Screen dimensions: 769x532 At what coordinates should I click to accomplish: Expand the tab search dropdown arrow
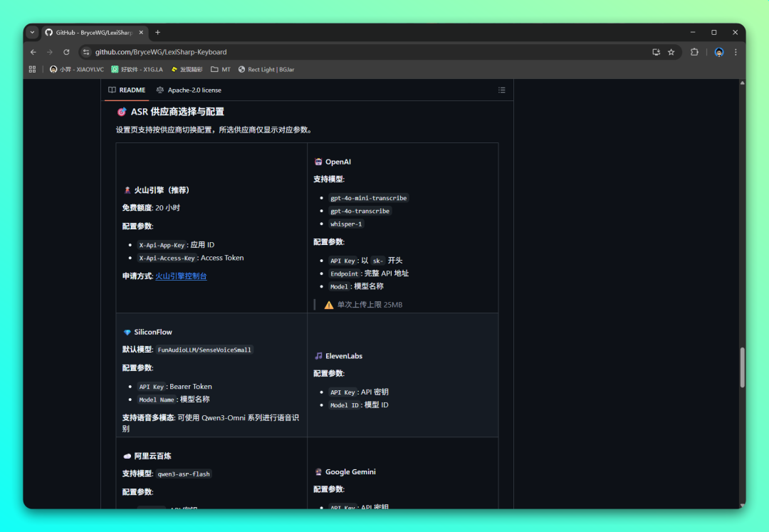[32, 32]
